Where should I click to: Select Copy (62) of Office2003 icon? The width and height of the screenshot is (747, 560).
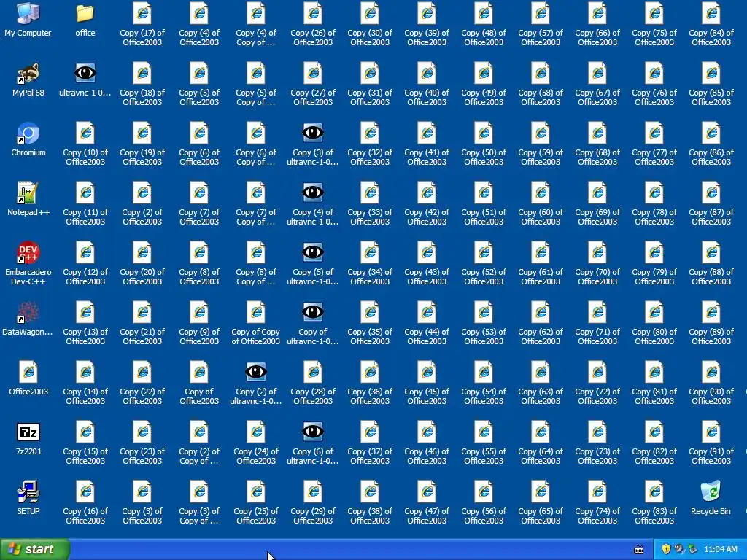[541, 312]
